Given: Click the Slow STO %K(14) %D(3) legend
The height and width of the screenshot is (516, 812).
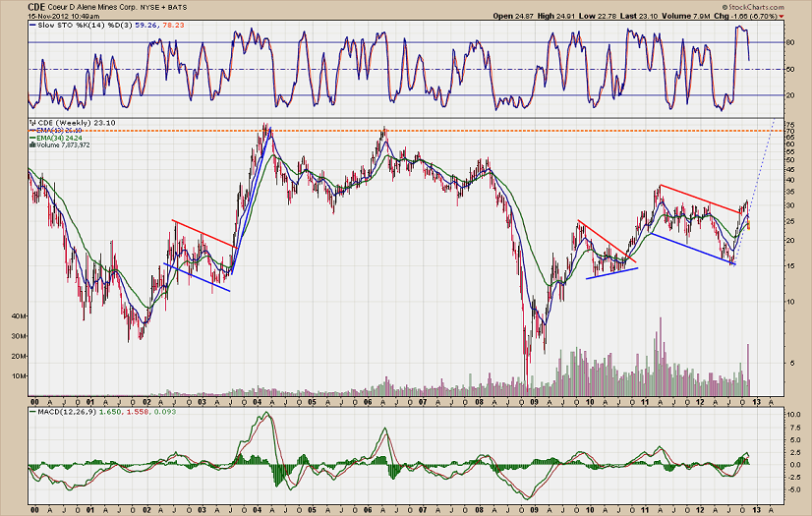Looking at the screenshot, I should 85,25.
